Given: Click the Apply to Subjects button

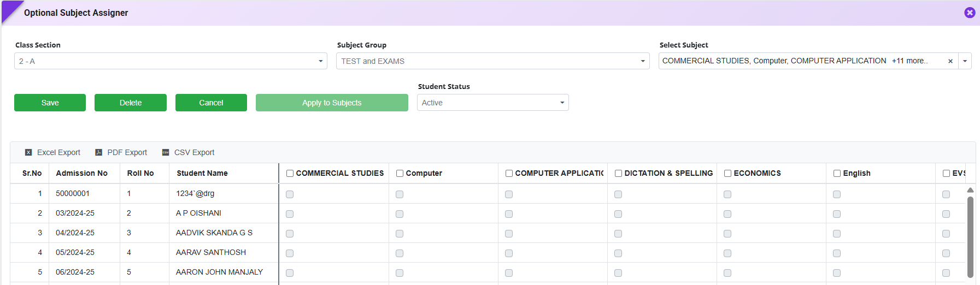Looking at the screenshot, I should click(x=332, y=103).
